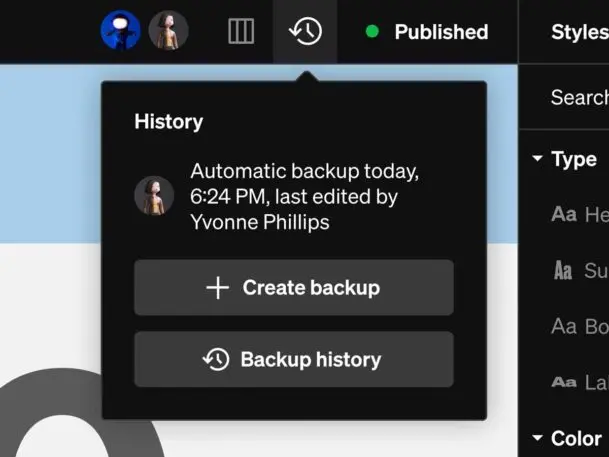The height and width of the screenshot is (457, 609).
Task: Click the blue collaborator avatar in top bar
Action: click(x=121, y=31)
